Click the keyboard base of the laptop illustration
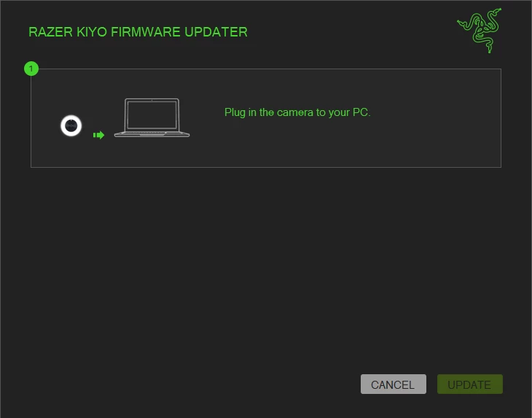Viewport: 532px width, 418px height. [152, 134]
